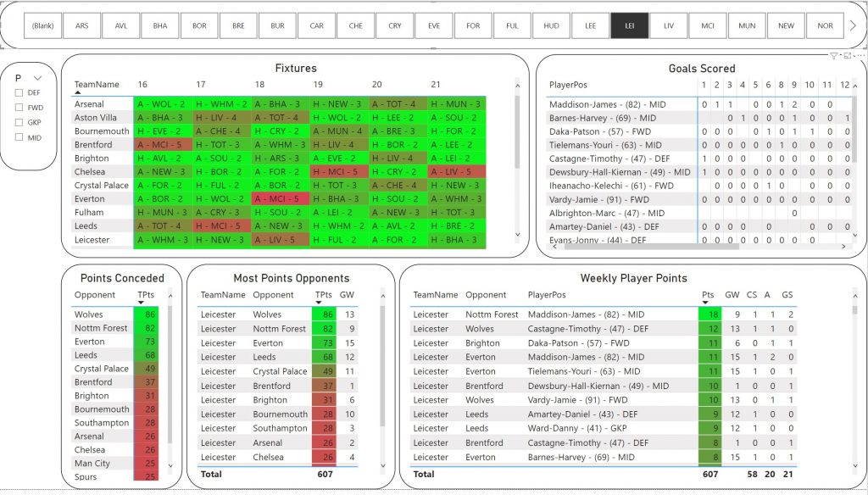Click the scroll-up arrow in the Fixtures table

(518, 86)
